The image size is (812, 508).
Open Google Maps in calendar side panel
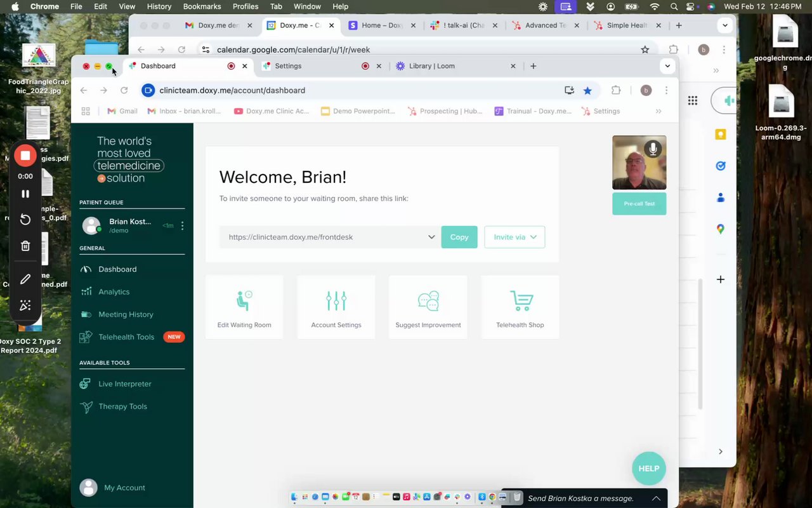coord(721,229)
